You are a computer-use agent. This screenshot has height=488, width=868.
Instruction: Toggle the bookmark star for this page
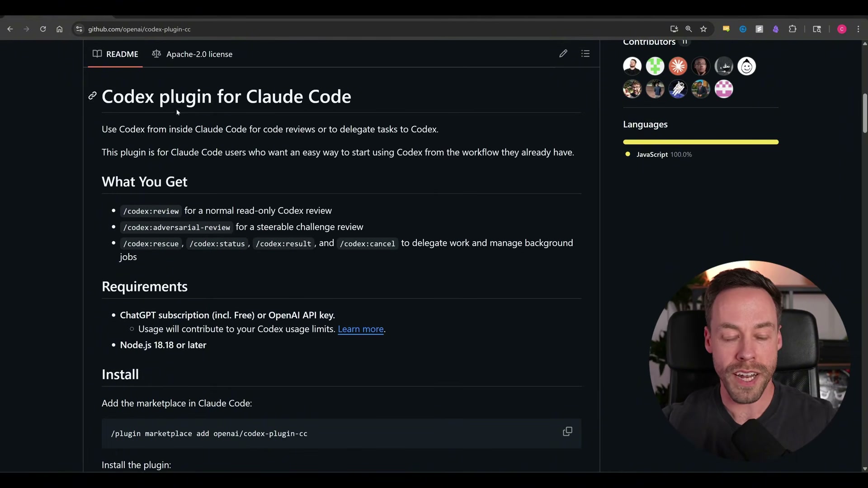(704, 29)
